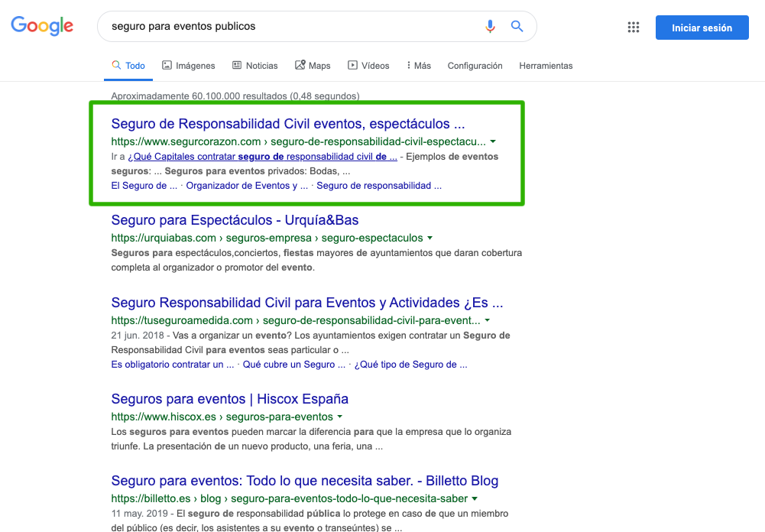Open Configuración menu
The height and width of the screenshot is (532, 765).
point(475,66)
